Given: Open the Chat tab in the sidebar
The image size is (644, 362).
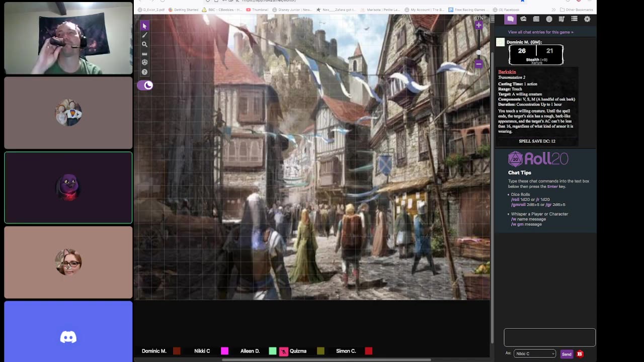Looking at the screenshot, I should coord(510,19).
